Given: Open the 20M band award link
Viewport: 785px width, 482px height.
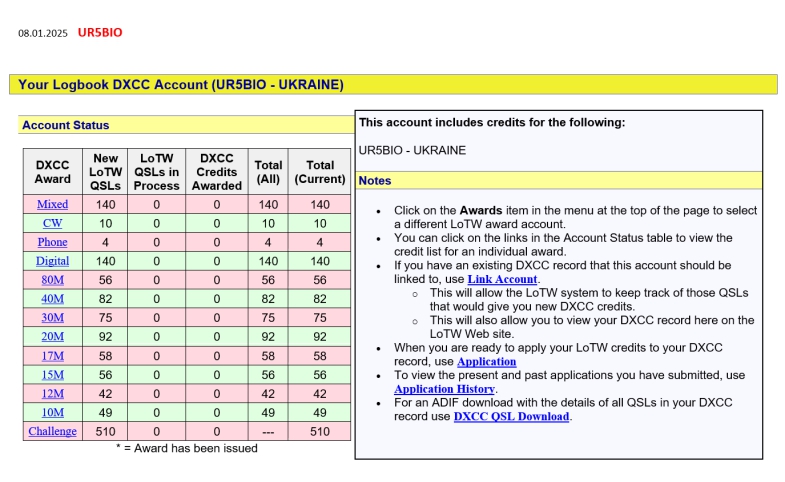Looking at the screenshot, I should click(52, 337).
